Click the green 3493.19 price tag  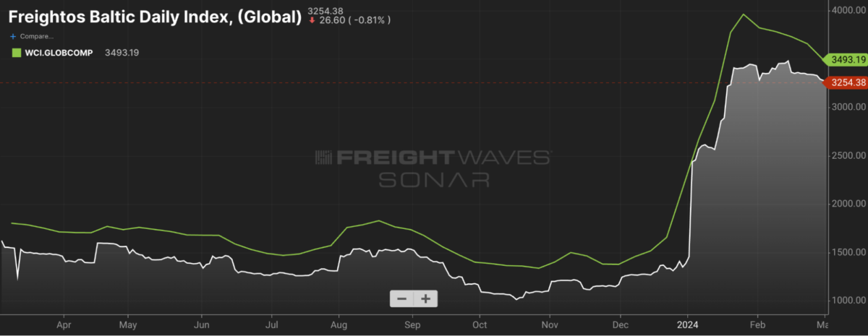[845, 59]
